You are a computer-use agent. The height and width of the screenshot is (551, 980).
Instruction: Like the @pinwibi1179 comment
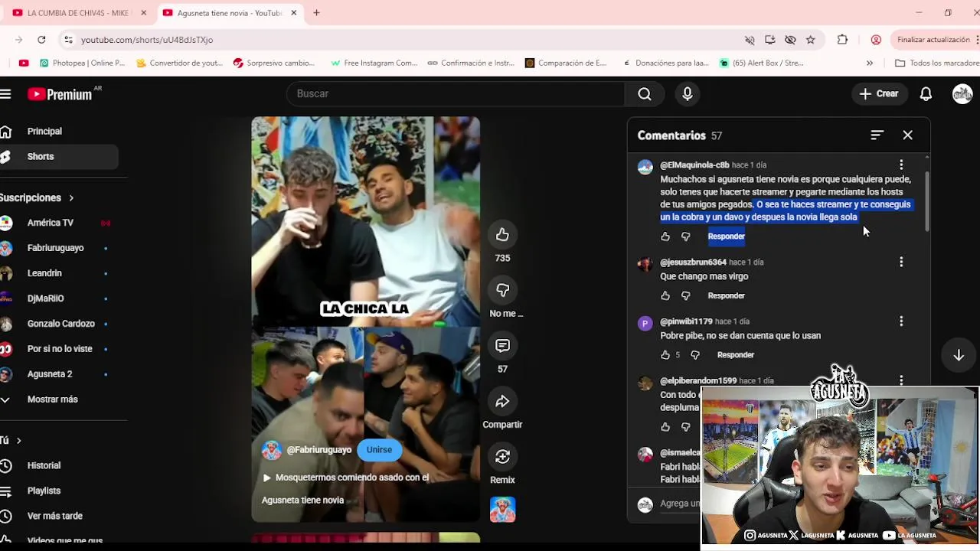(665, 355)
